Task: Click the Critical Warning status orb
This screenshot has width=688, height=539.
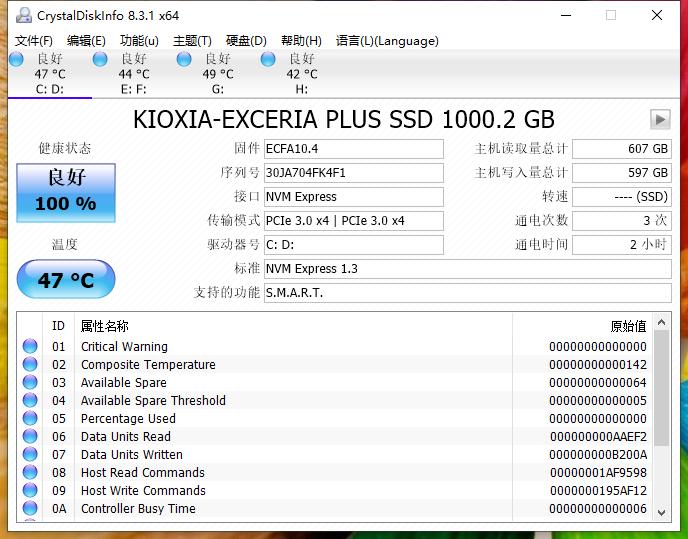Action: [30, 347]
